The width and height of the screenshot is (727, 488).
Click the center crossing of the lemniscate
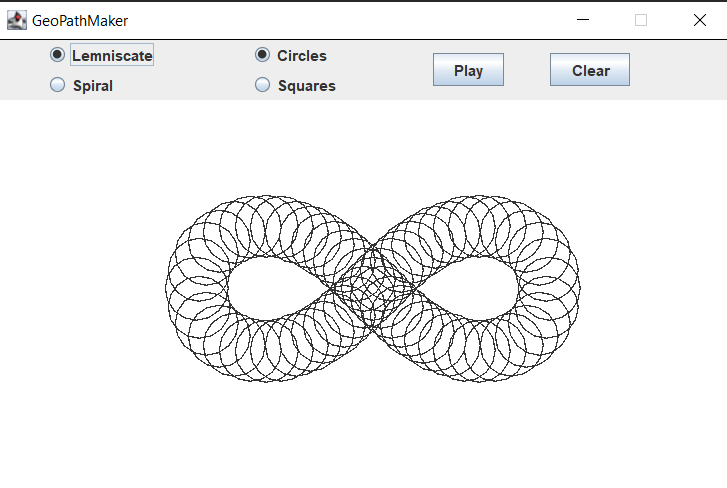click(x=373, y=290)
